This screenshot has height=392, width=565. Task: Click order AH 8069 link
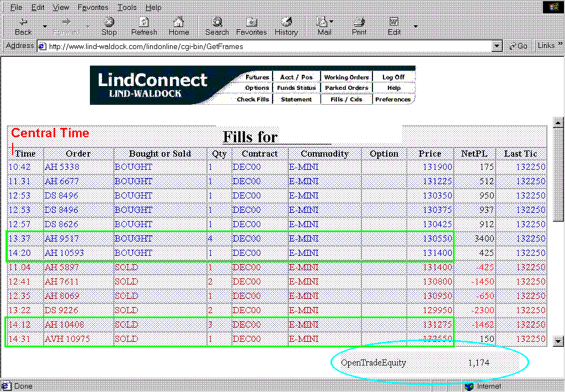point(62,296)
